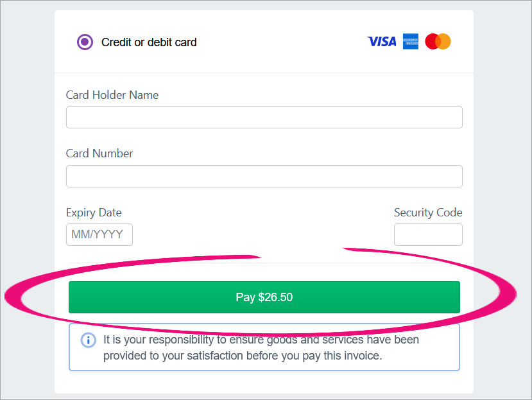Click the Security Code input box
532x400 pixels.
click(428, 234)
